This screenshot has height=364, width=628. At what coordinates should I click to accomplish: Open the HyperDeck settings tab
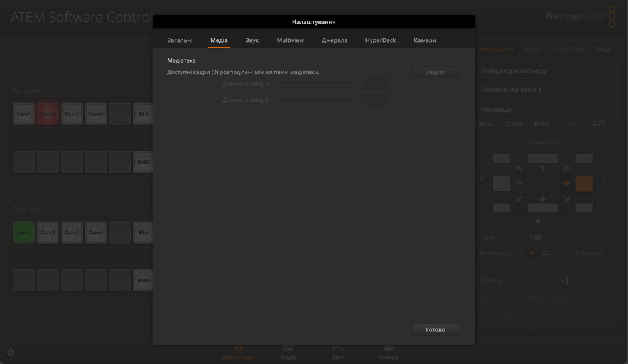click(x=381, y=40)
